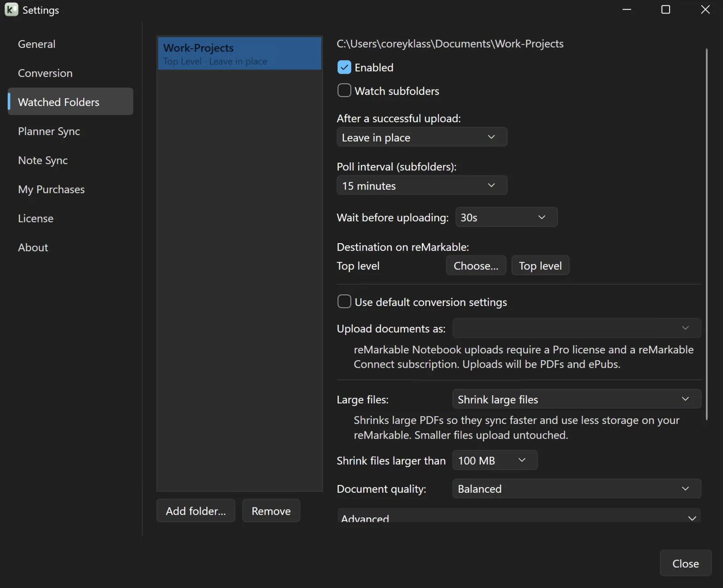Open the Large files dropdown

click(x=577, y=400)
